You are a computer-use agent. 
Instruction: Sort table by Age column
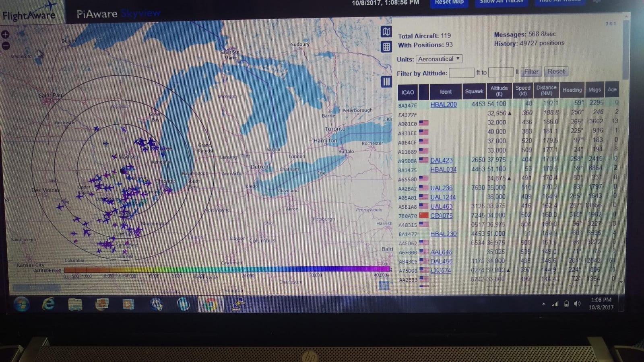pos(612,89)
